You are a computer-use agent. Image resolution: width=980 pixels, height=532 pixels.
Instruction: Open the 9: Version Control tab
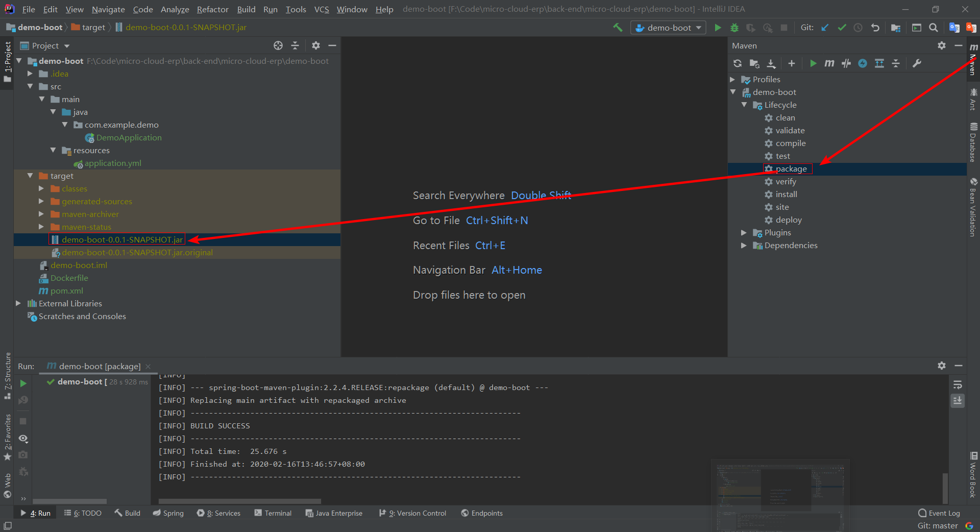point(412,513)
